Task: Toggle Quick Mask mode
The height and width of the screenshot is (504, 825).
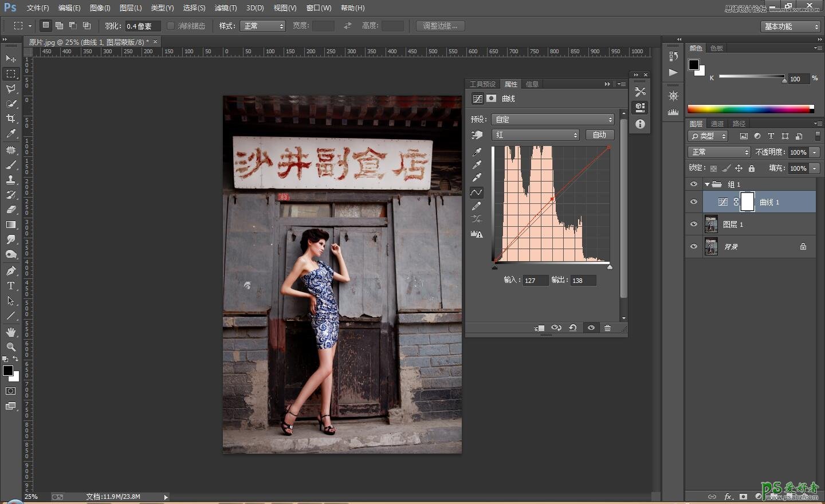Action: point(11,391)
